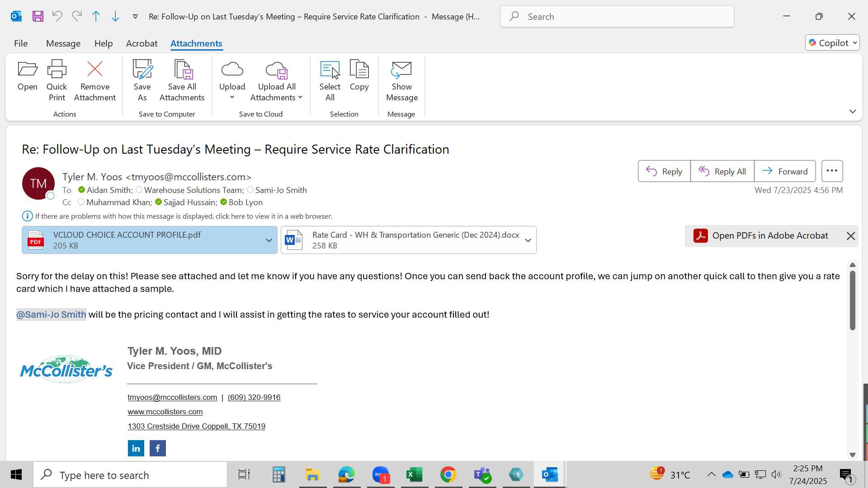Go to previous item with up arrow
Image resolution: width=868 pixels, height=488 pixels.
tap(96, 17)
